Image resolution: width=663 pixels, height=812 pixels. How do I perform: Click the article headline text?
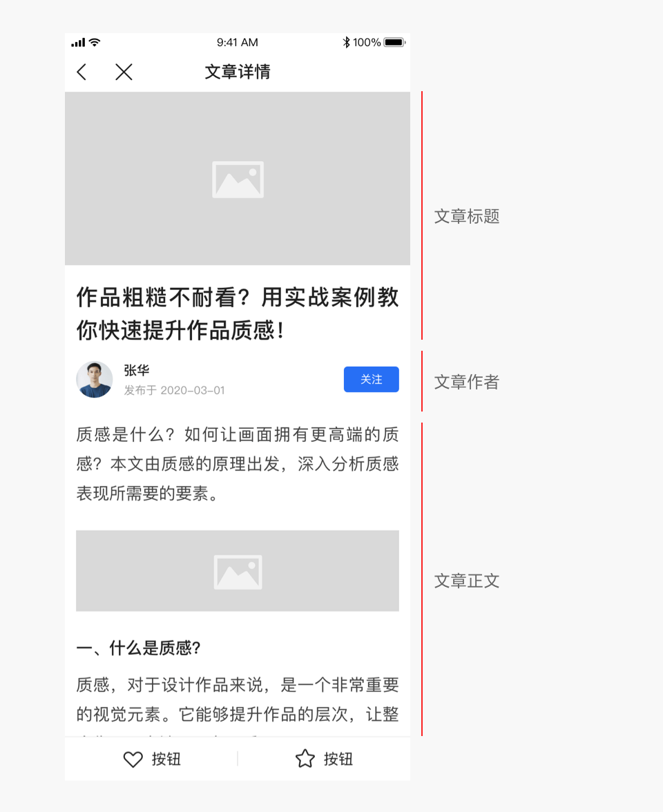pos(238,313)
